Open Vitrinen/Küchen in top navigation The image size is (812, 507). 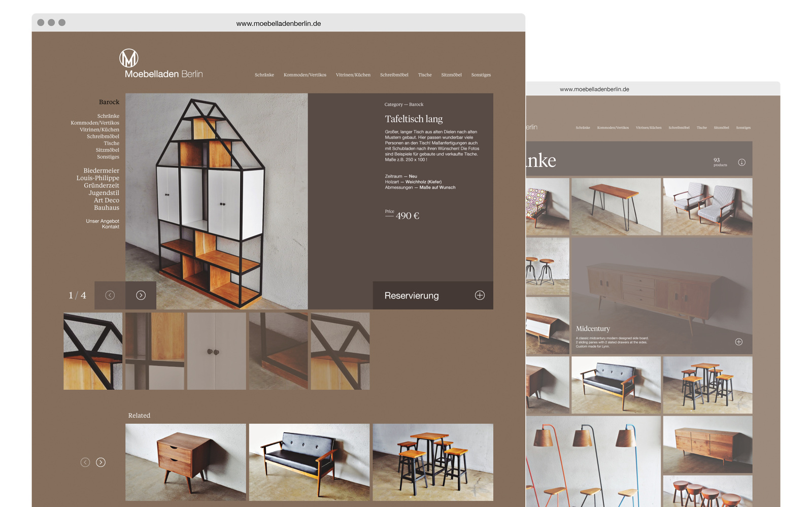353,75
